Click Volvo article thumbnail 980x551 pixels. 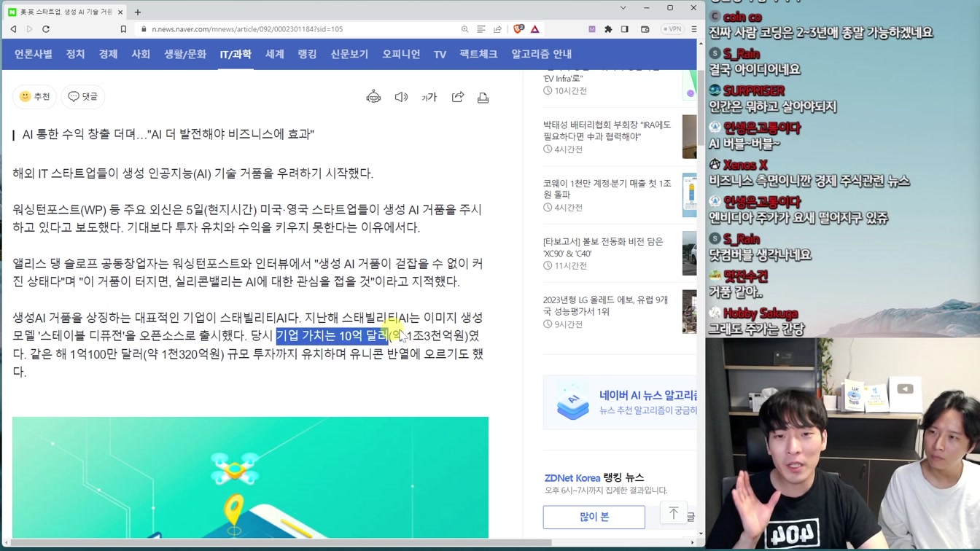click(x=689, y=253)
